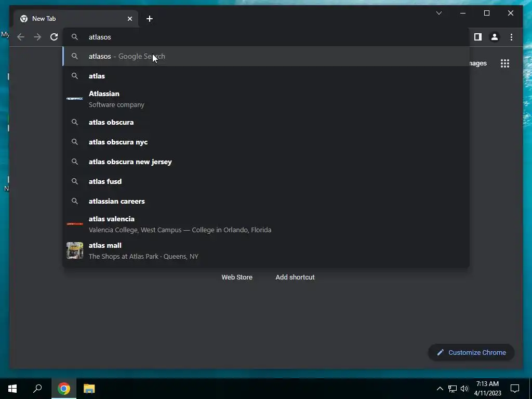Select the atlas obscura suggestion

click(266, 122)
